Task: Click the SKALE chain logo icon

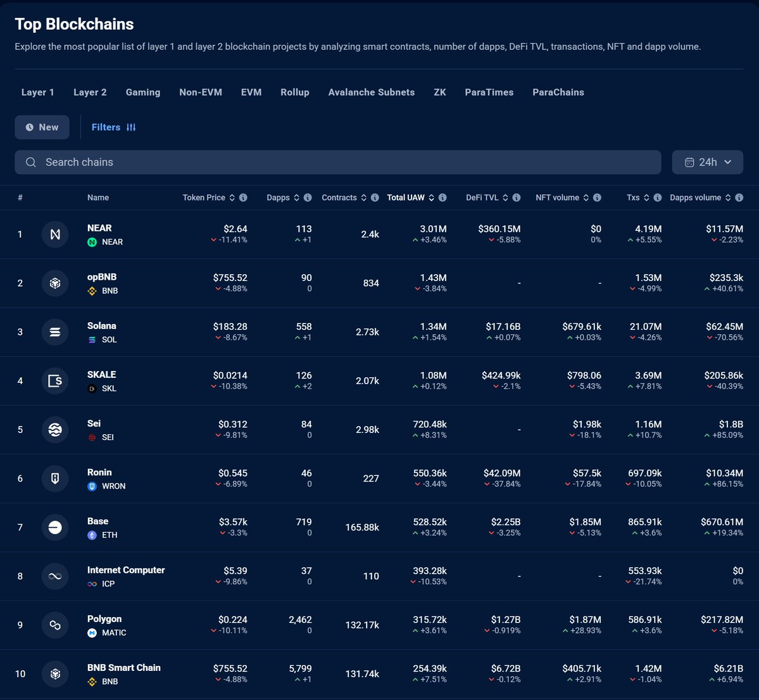Action: [55, 381]
